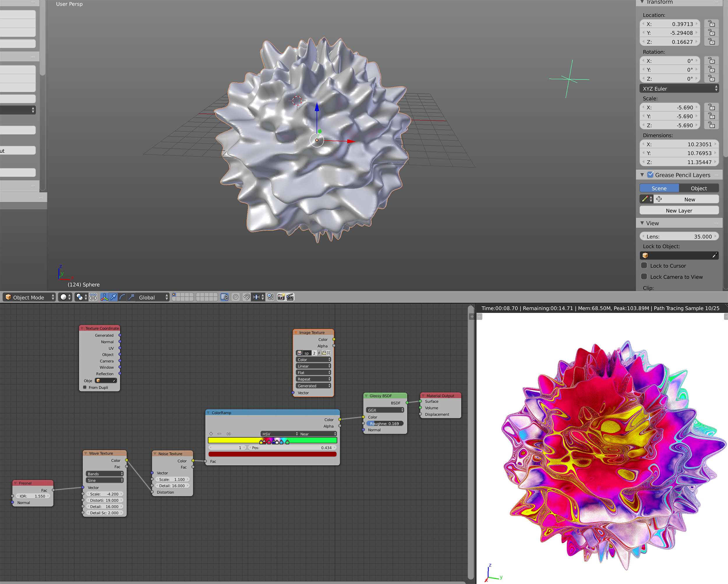Click the manipulate center points icon
Viewport: 728px width, 584px height.
[x=93, y=297]
